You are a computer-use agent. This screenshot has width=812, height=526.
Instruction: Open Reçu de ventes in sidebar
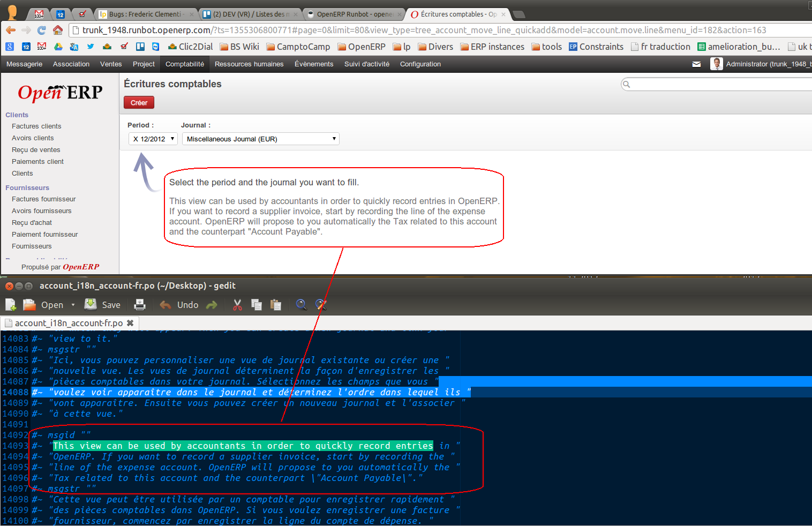(x=36, y=149)
